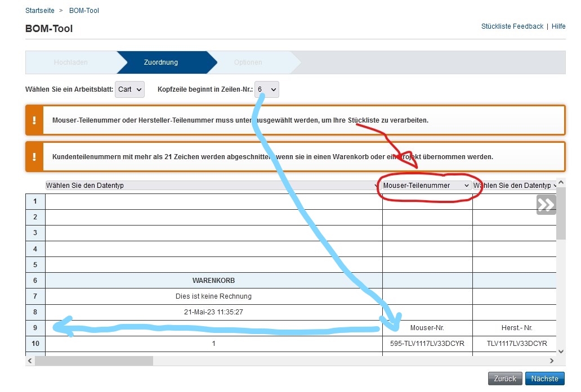Open the Kopfzeile row number dropdown
The height and width of the screenshot is (392, 581).
coord(267,89)
